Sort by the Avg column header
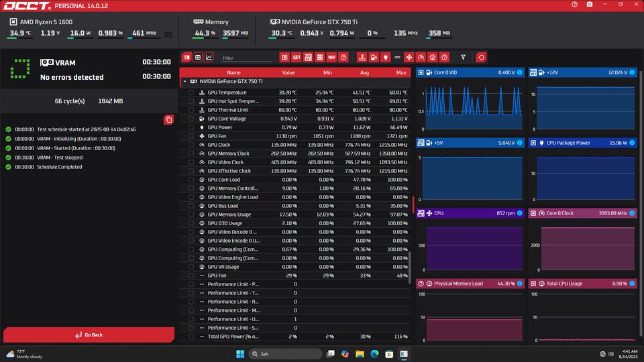 [x=364, y=72]
